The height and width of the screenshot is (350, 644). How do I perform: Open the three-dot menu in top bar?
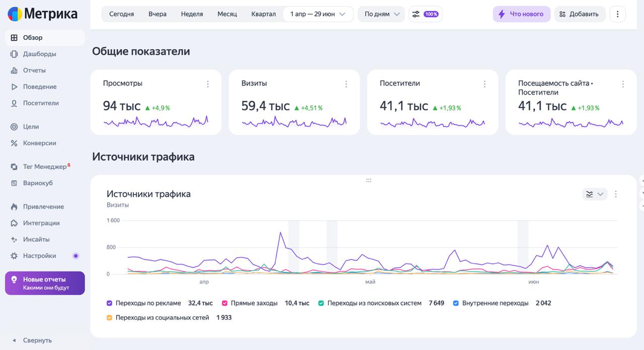coord(617,14)
